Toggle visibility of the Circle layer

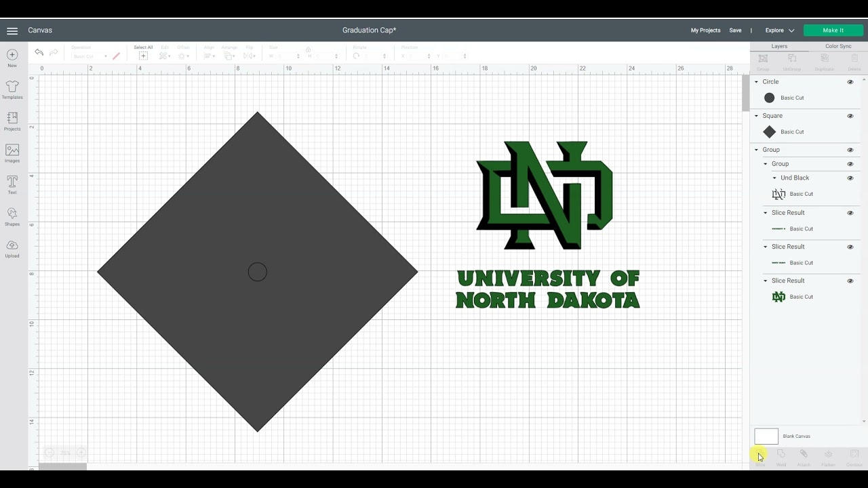click(x=850, y=82)
